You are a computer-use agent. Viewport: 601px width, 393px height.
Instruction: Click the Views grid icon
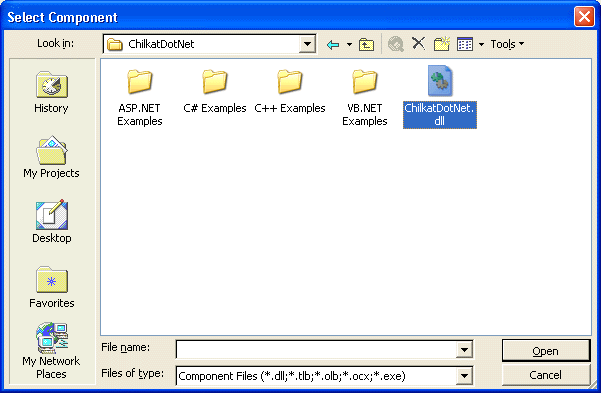tap(465, 44)
